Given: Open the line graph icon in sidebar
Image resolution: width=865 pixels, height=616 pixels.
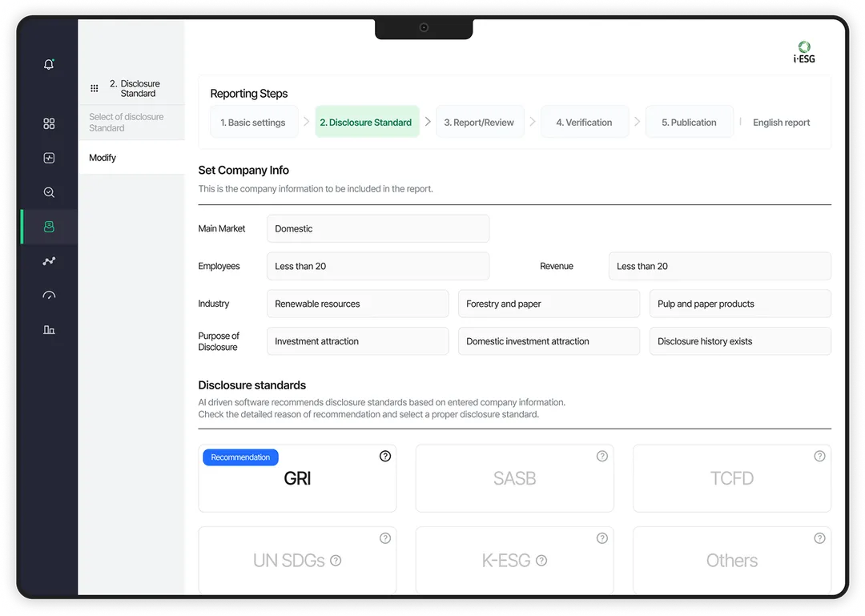Looking at the screenshot, I should [49, 260].
